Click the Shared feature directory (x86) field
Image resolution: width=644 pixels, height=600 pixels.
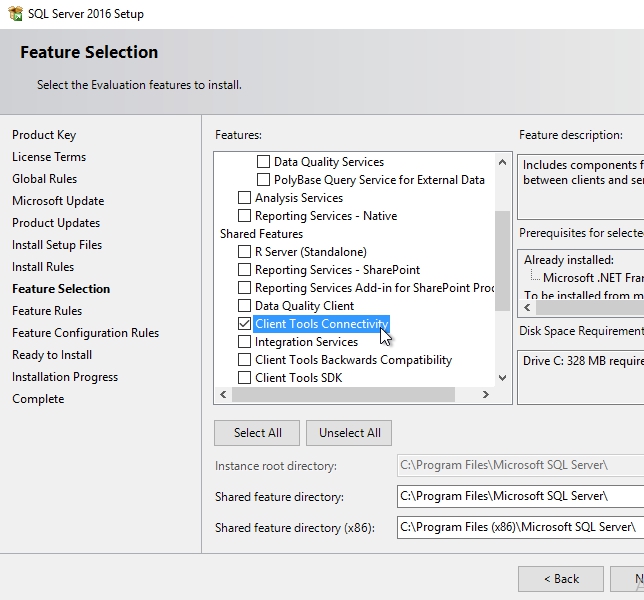tap(520, 527)
